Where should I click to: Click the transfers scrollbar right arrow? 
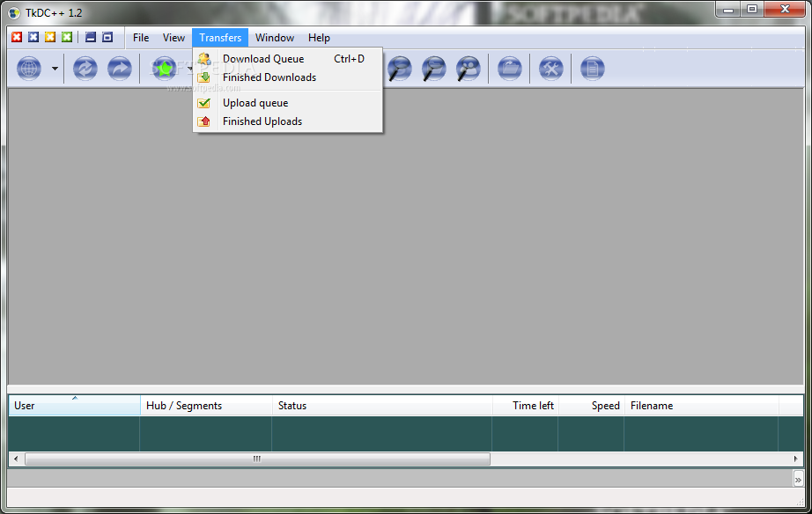pos(796,459)
